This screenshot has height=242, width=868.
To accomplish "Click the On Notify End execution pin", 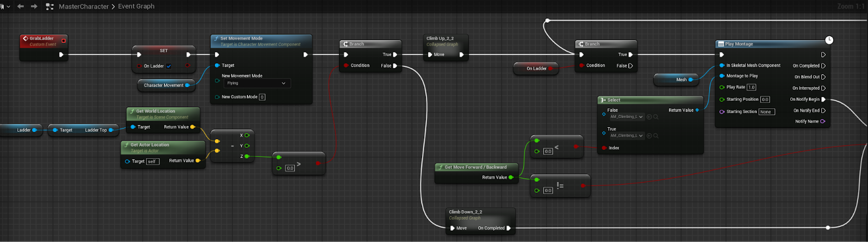I will click(x=823, y=110).
